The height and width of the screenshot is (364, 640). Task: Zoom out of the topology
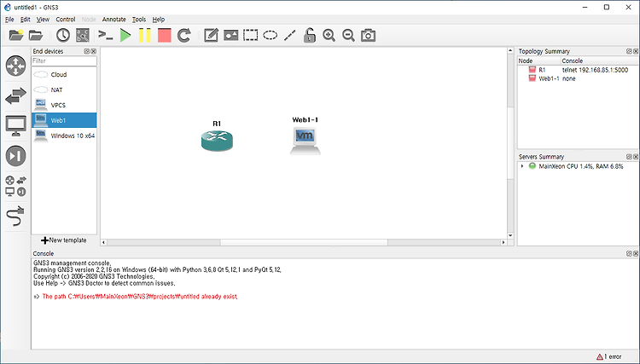coord(348,36)
